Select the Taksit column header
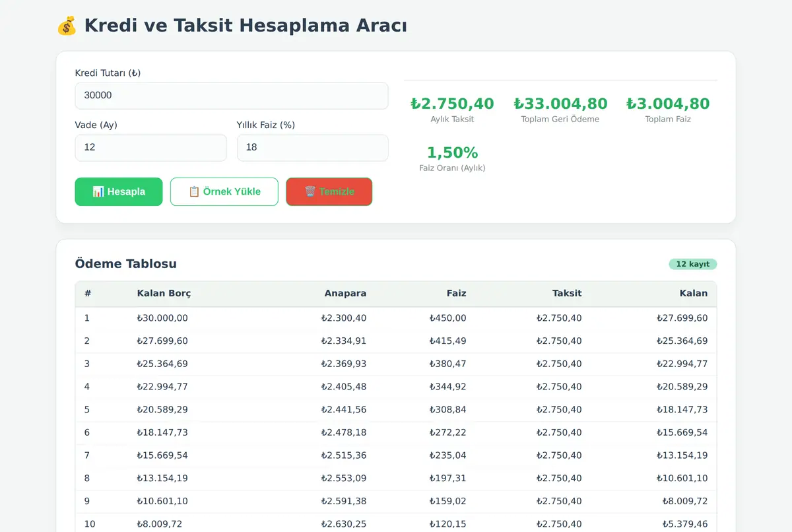Screen dimensions: 792x532 click(x=567, y=294)
